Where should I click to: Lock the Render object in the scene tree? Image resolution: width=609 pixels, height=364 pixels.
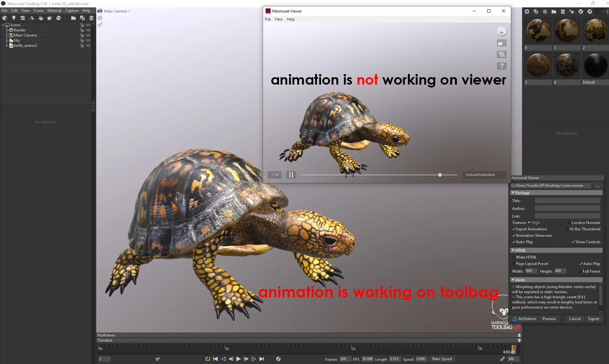coord(82,30)
